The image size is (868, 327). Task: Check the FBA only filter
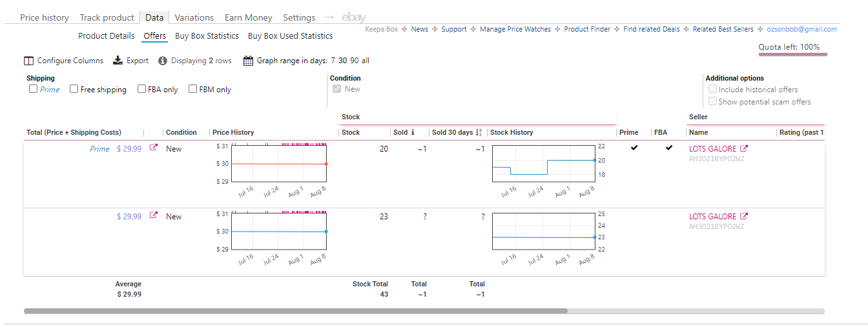tap(141, 89)
